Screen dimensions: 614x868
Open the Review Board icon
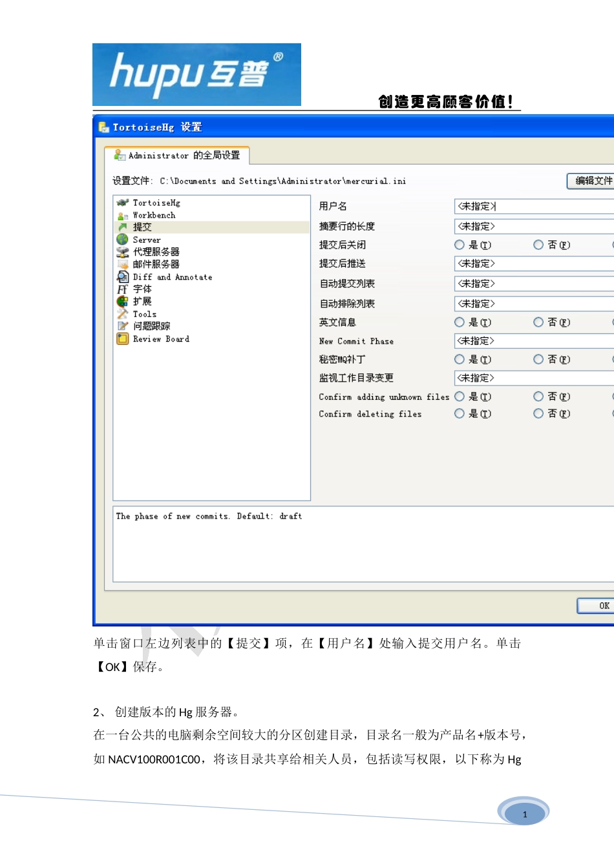(122, 339)
